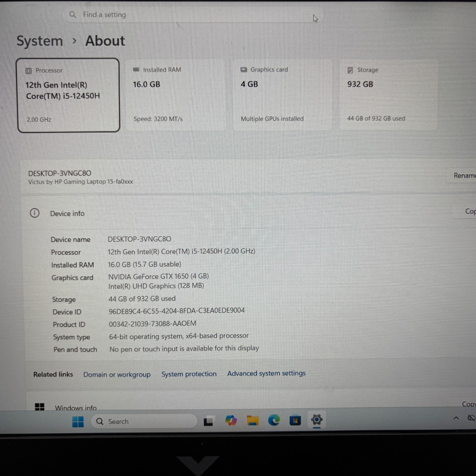Screen dimensions: 476x476
Task: Click the Settings gear taskbar icon
Action: pyautogui.click(x=317, y=420)
